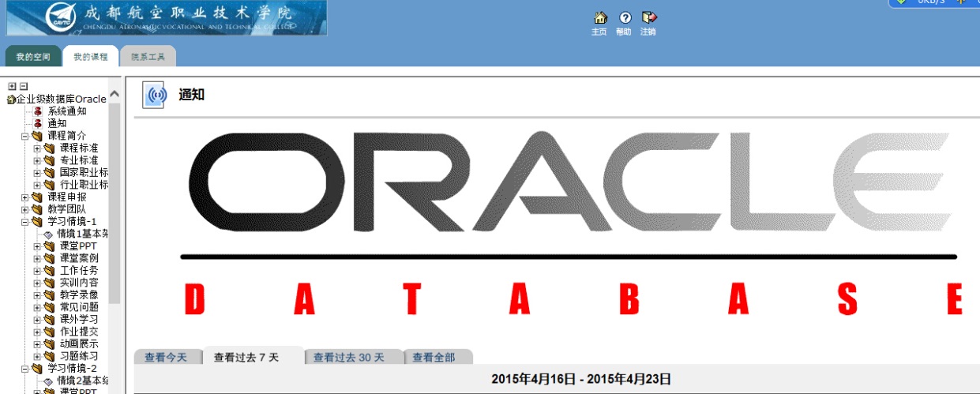
Task: Expand the 作业提交 tree node
Action: [37, 332]
